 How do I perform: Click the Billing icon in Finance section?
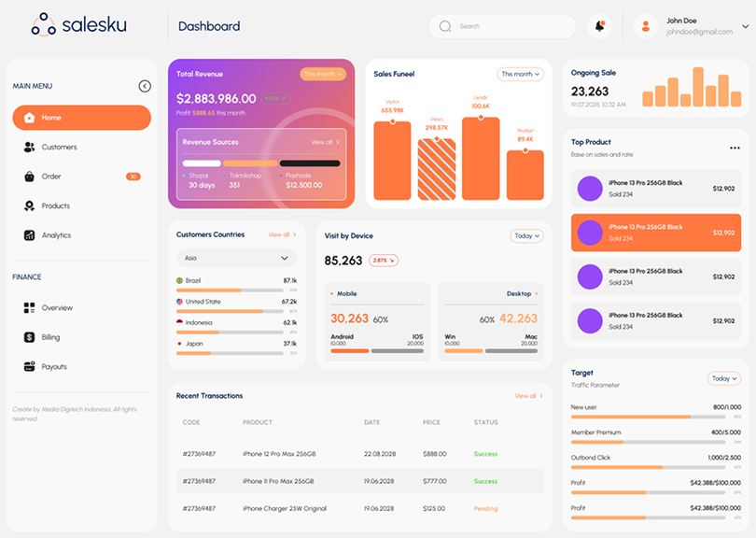tap(29, 337)
